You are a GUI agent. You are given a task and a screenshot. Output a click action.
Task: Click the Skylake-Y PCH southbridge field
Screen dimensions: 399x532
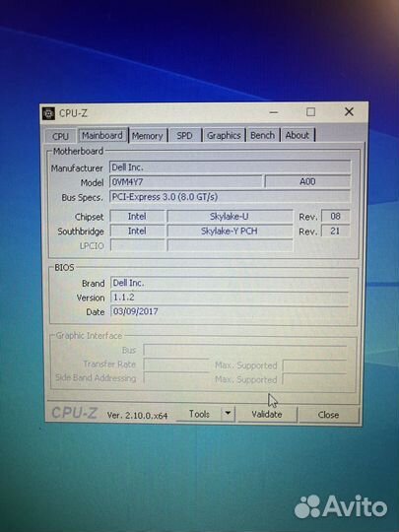click(x=230, y=232)
